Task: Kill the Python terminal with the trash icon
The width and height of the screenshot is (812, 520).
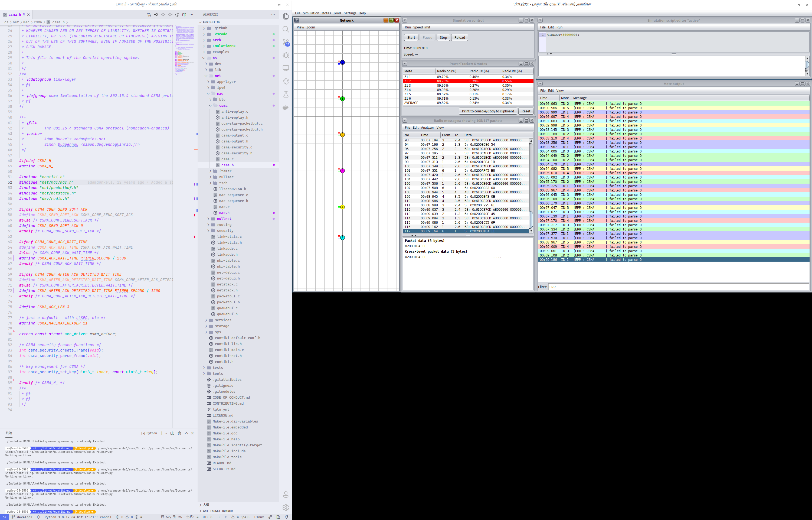Action: pyautogui.click(x=180, y=433)
